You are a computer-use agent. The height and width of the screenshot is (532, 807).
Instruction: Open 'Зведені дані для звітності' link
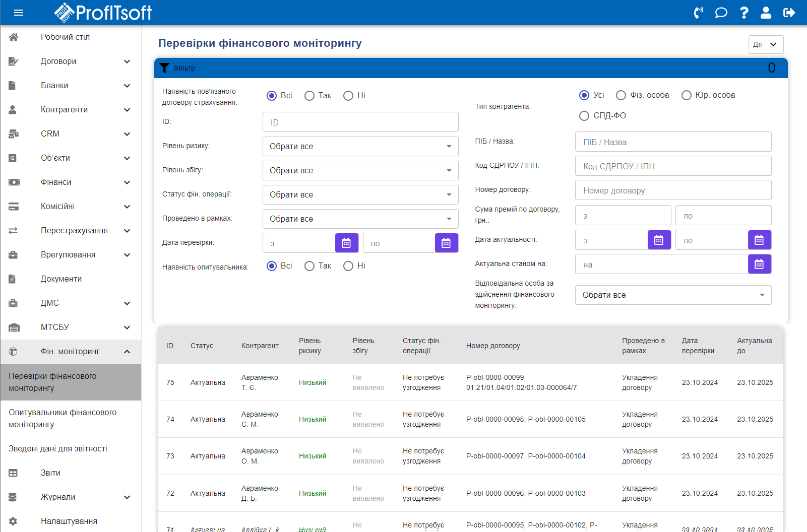[x=58, y=449]
